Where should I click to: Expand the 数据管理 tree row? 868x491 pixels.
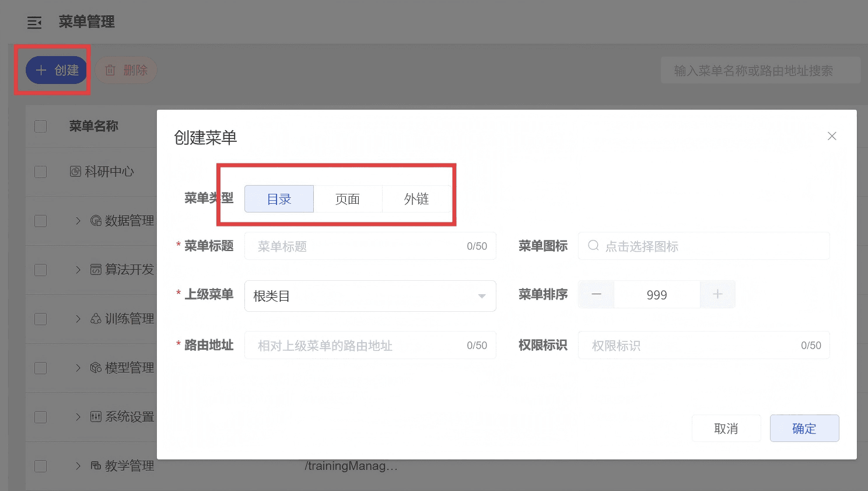click(78, 221)
